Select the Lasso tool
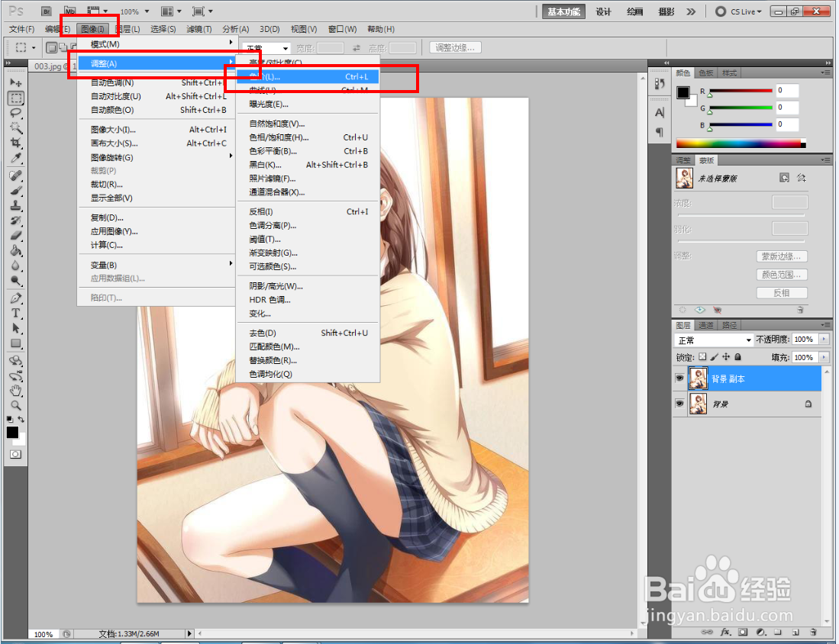The width and height of the screenshot is (839, 644). click(16, 113)
